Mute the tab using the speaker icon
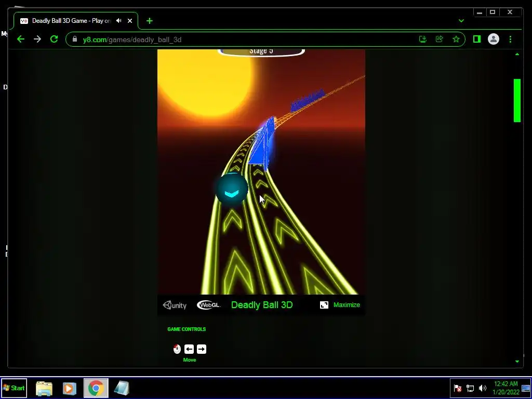The image size is (532, 399). 118,21
